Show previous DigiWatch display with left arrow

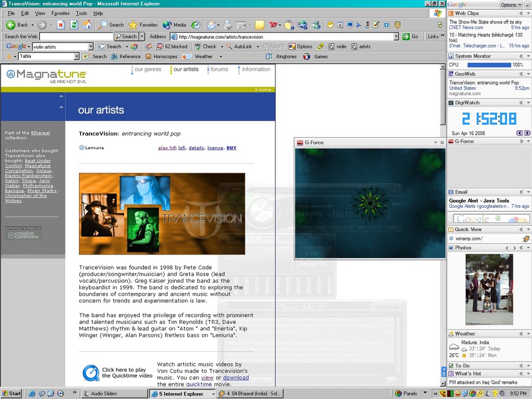pos(520,133)
